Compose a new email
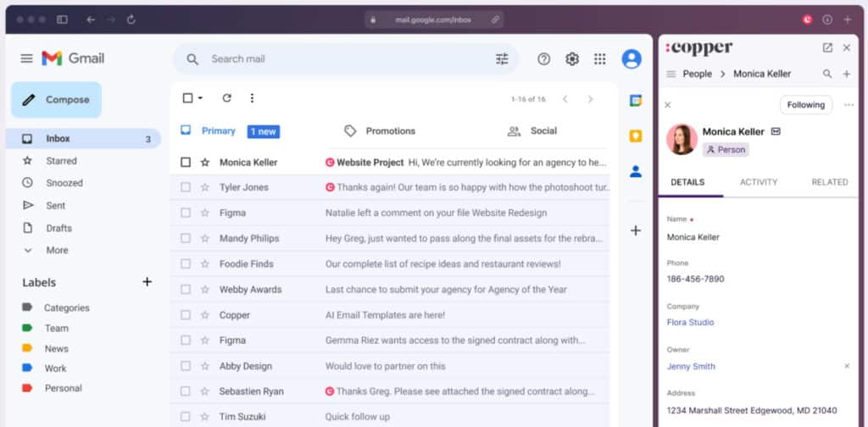This screenshot has height=427, width=868. (x=57, y=100)
